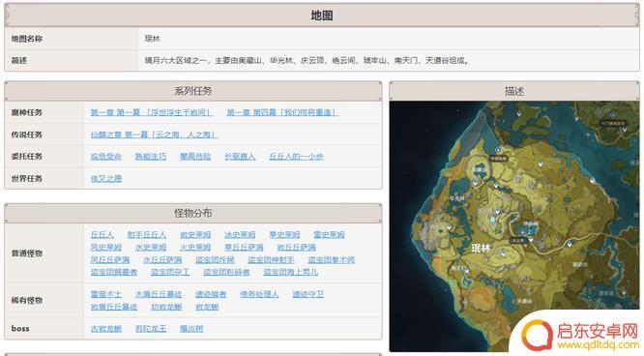Open the 长驱直入 commission link

pyautogui.click(x=240, y=156)
